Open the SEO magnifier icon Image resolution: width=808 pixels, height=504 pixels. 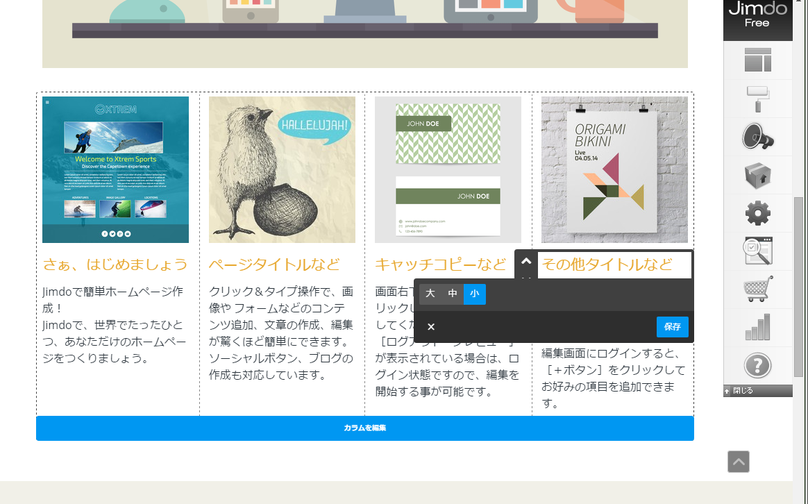758,251
